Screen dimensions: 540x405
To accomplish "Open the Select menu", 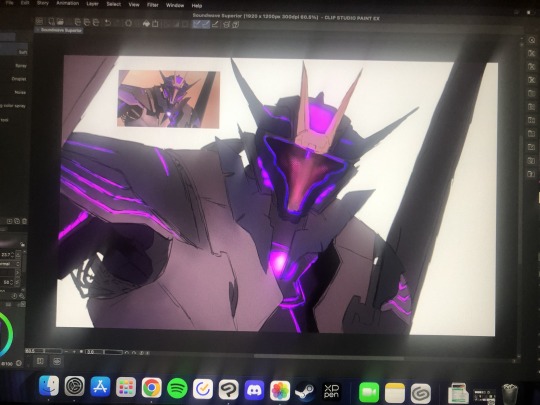I will coord(114,4).
